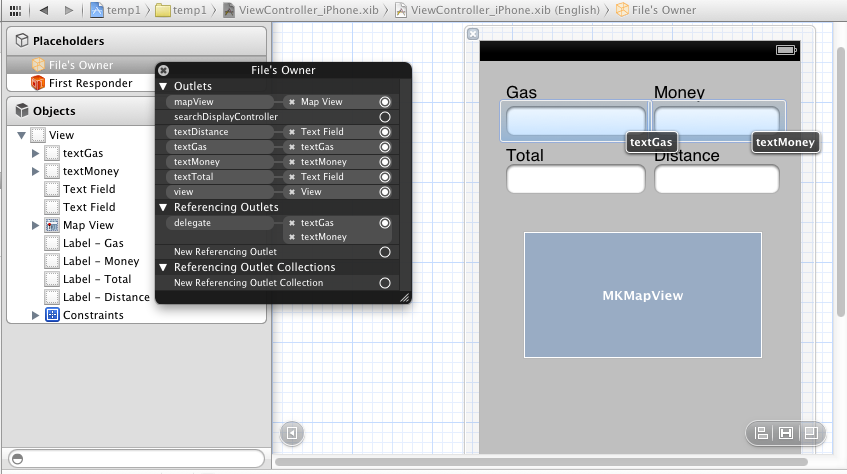The width and height of the screenshot is (847, 474).
Task: Click the Map View object icon in outline
Action: 54,225
